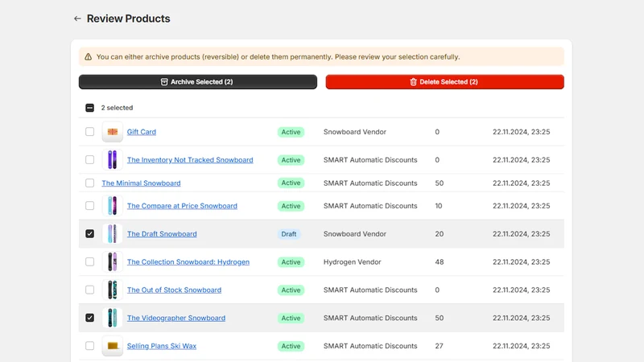Image resolution: width=644 pixels, height=362 pixels.
Task: Open The Compare at Price Snowboard link
Action: point(182,206)
